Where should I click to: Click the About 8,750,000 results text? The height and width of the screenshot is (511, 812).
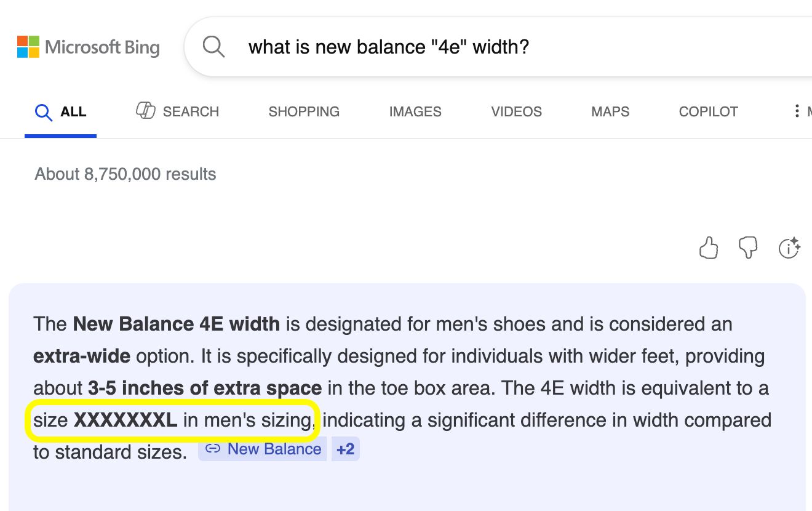[125, 174]
